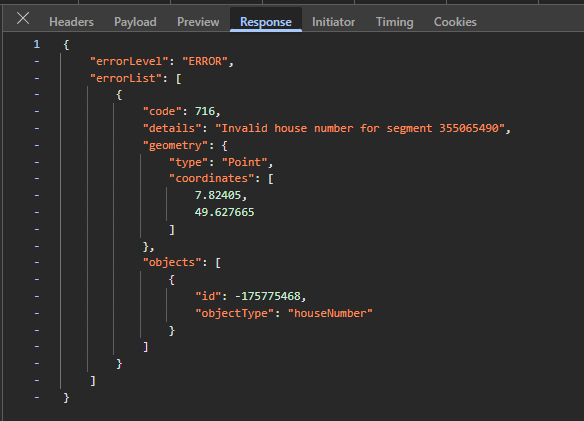Click the "code" key
The image size is (584, 421).
coord(163,111)
